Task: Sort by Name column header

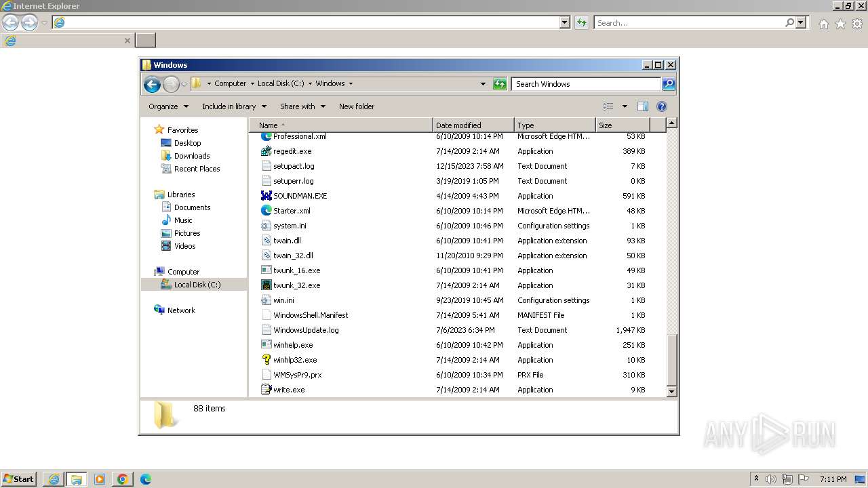Action: pos(341,125)
